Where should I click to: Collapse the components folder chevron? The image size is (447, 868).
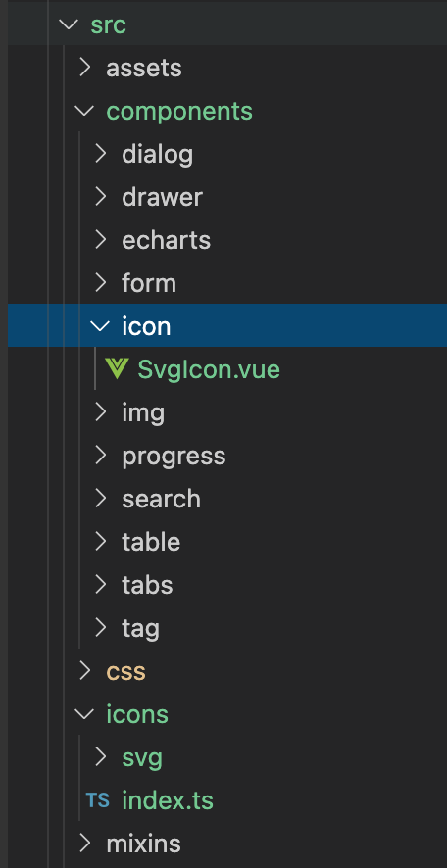coord(84,111)
